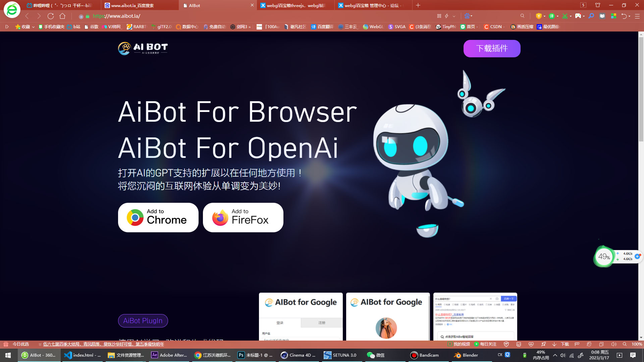Click the URL address field

pyautogui.click(x=255, y=16)
